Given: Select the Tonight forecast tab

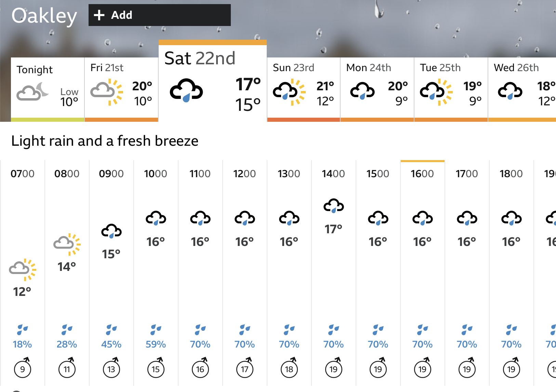Looking at the screenshot, I should pyautogui.click(x=48, y=90).
